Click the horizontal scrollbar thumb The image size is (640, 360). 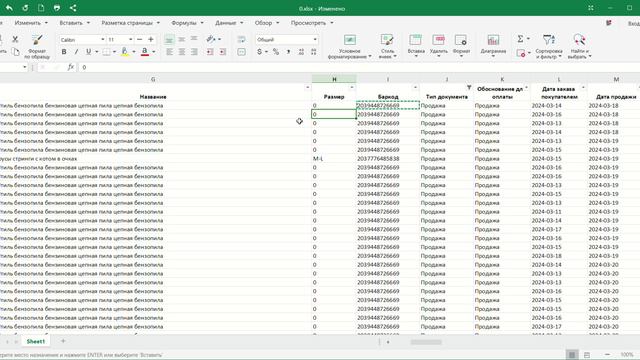(x=426, y=342)
